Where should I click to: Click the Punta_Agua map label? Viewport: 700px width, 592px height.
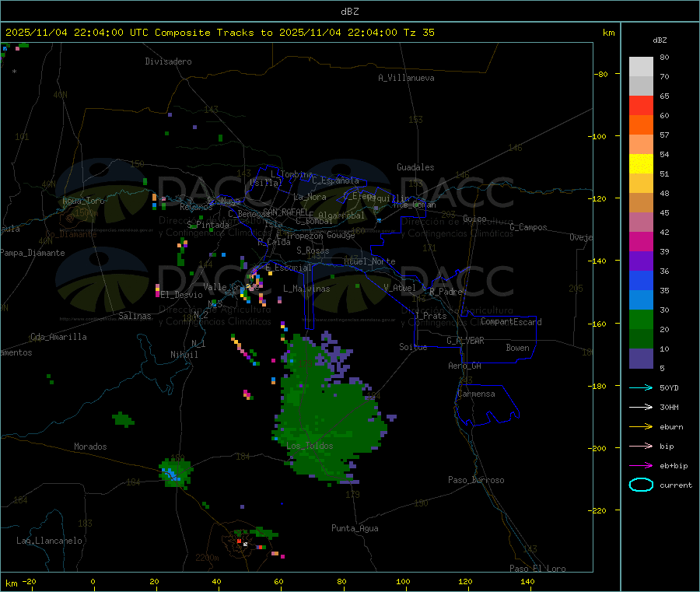(355, 528)
